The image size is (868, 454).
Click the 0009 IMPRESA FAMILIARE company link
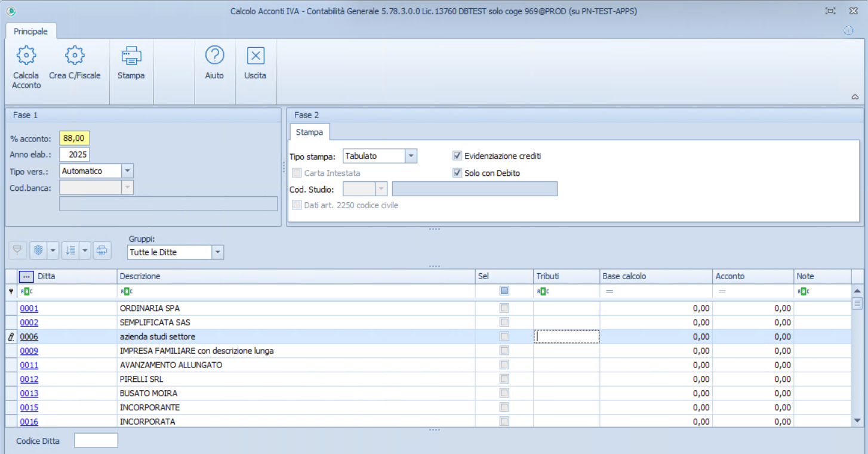(29, 351)
